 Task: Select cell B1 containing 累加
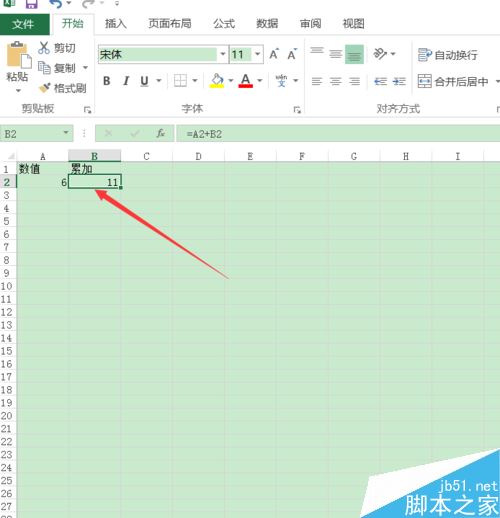click(x=94, y=169)
